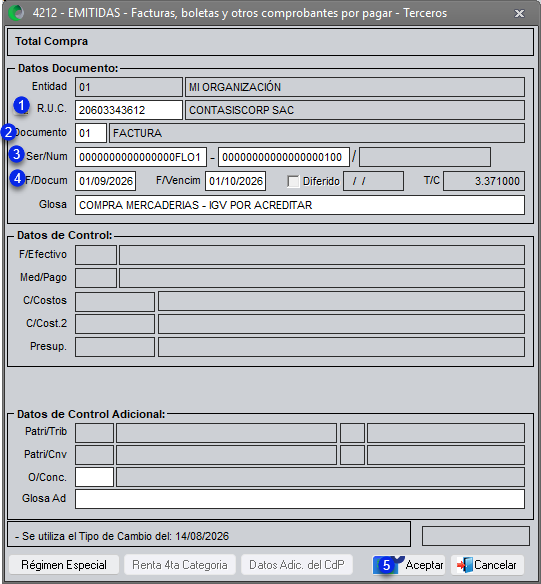
Task: Open the Régimen Especial options
Action: [x=64, y=565]
